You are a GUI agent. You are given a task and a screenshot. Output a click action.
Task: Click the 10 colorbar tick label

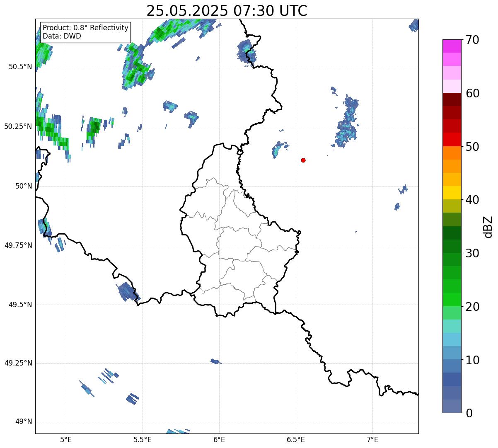[472, 360]
